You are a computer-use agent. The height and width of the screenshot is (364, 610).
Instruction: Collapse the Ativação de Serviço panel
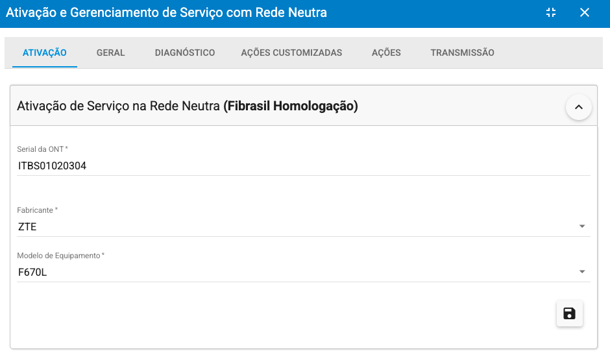[578, 106]
